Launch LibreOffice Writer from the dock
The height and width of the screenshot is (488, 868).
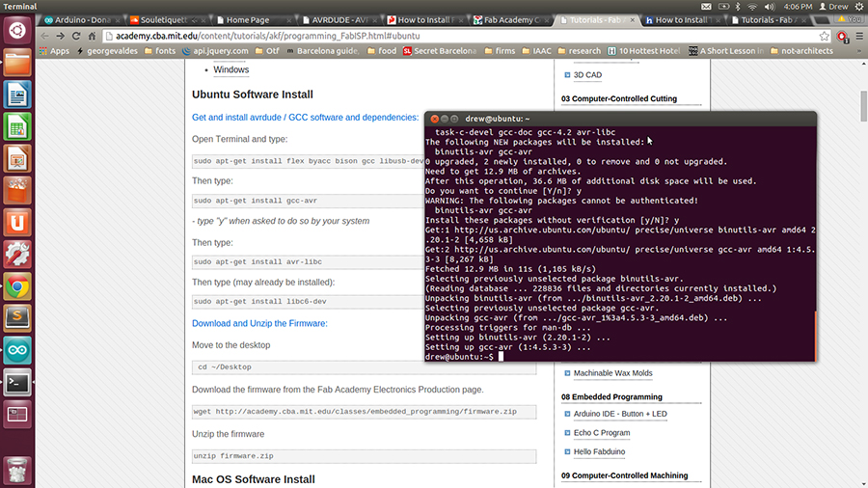(x=17, y=95)
